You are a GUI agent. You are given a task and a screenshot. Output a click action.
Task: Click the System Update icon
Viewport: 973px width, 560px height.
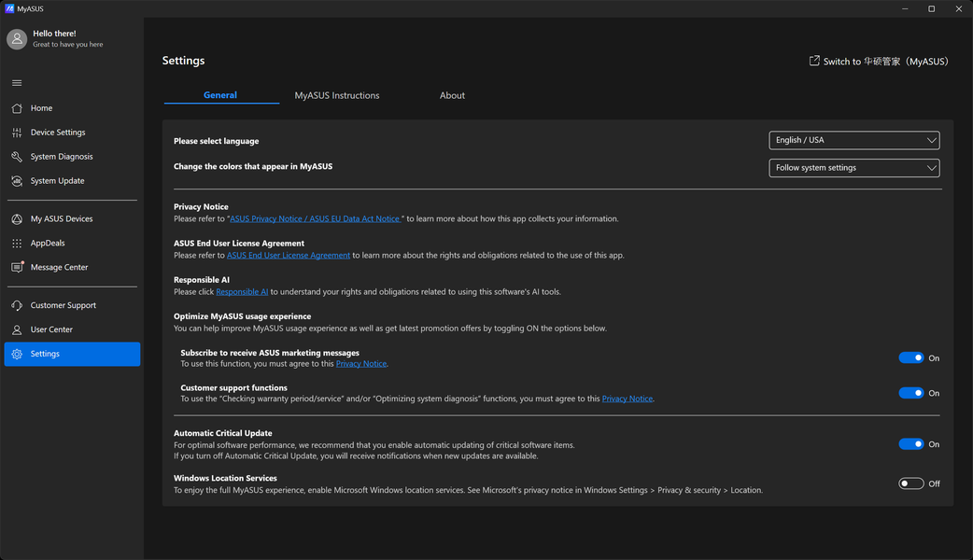pos(17,181)
